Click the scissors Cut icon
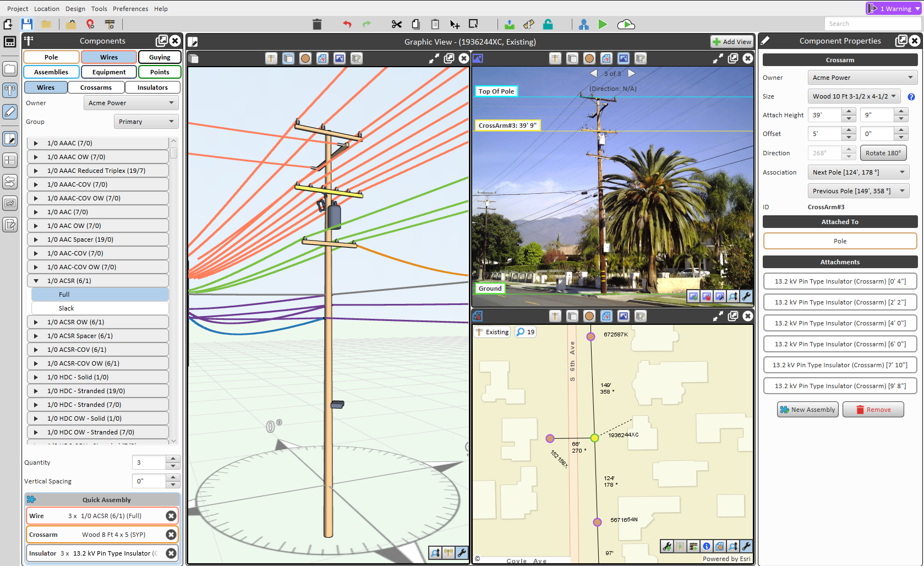 click(x=396, y=24)
